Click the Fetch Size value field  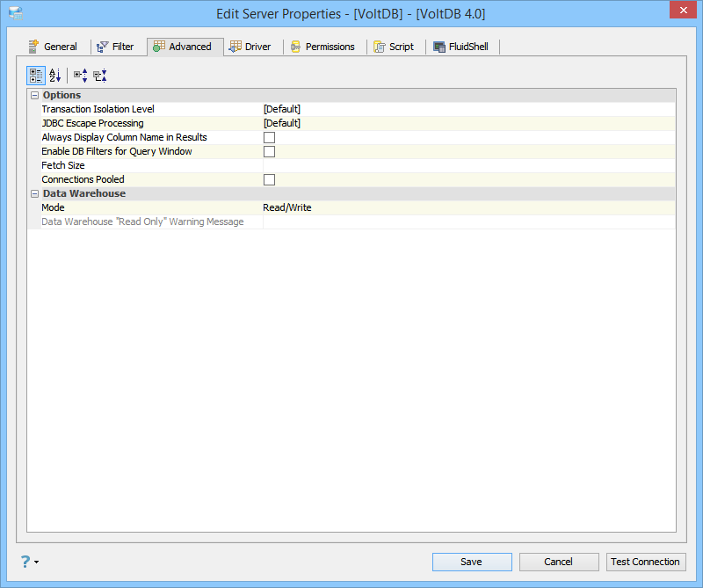(x=468, y=165)
